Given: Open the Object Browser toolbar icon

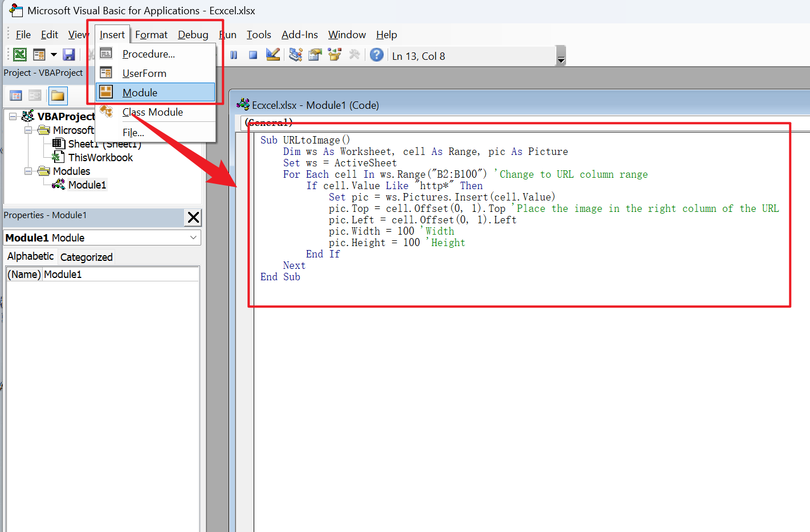Looking at the screenshot, I should tap(335, 55).
